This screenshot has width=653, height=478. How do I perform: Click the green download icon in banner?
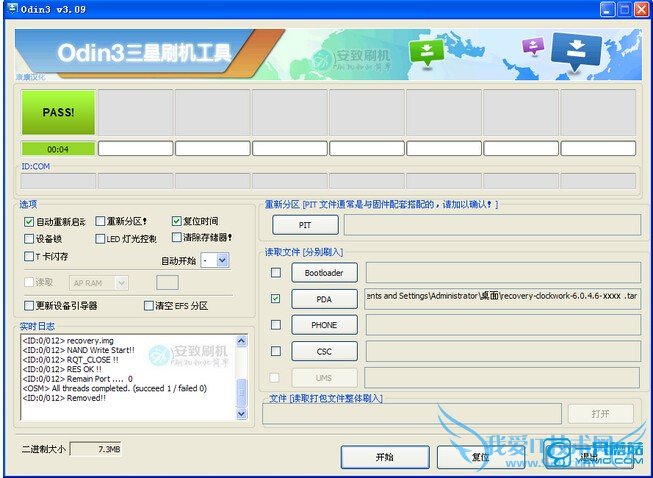coord(426,52)
